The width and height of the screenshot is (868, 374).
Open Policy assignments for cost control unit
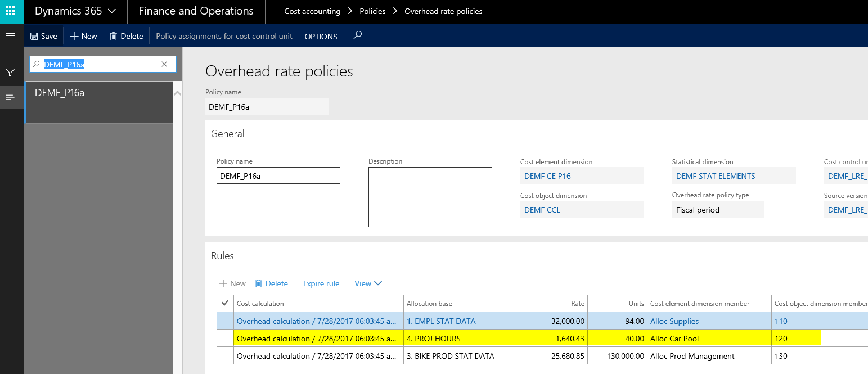[x=224, y=36]
